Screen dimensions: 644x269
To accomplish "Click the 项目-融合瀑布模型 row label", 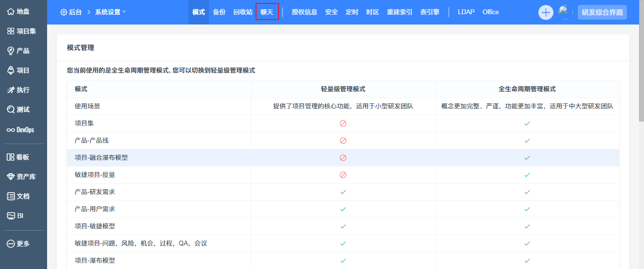I will (101, 157).
